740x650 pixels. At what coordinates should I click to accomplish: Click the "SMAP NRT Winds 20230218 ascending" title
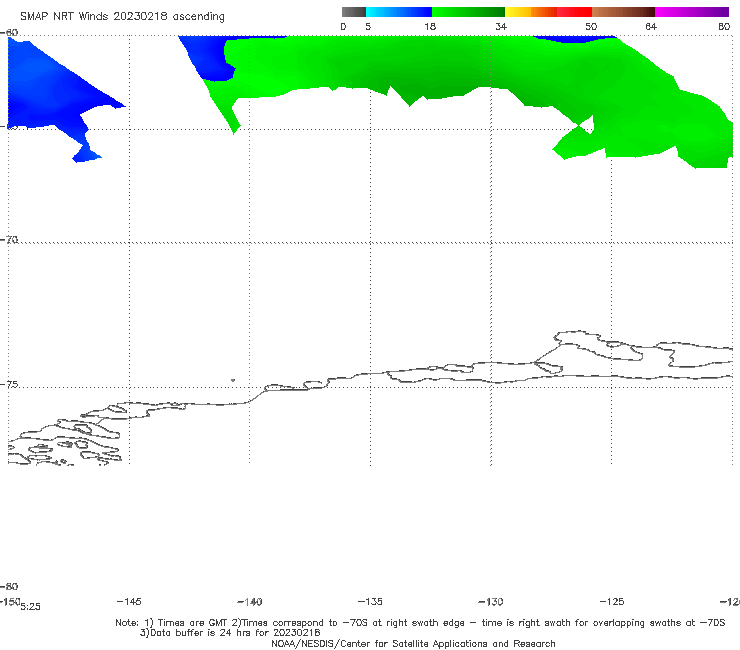(122, 17)
